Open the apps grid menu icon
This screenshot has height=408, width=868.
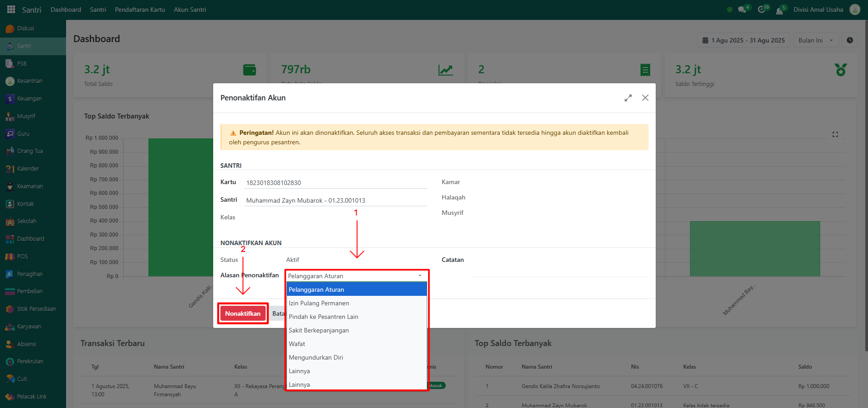[x=11, y=9]
